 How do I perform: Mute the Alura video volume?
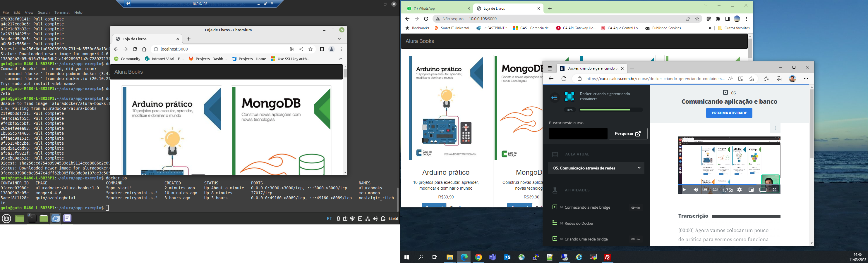click(696, 190)
